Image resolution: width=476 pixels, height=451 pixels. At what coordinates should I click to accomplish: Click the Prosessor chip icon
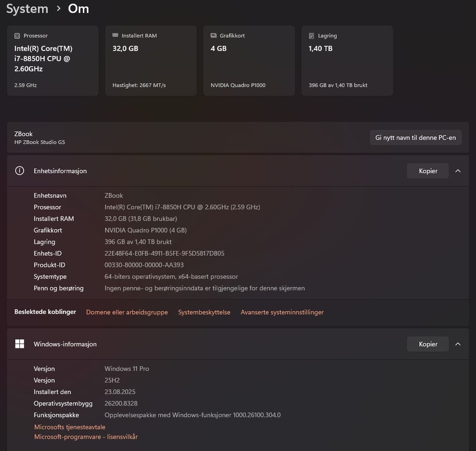click(x=17, y=36)
